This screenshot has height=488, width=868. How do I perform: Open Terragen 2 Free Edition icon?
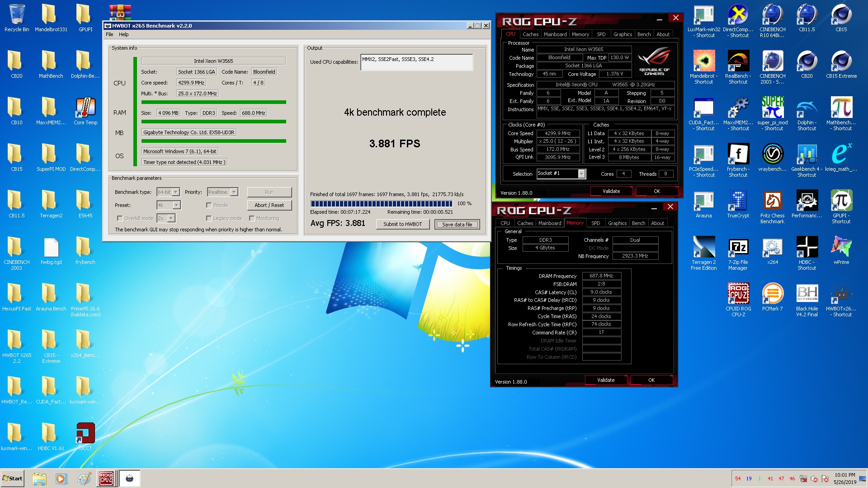tap(704, 253)
